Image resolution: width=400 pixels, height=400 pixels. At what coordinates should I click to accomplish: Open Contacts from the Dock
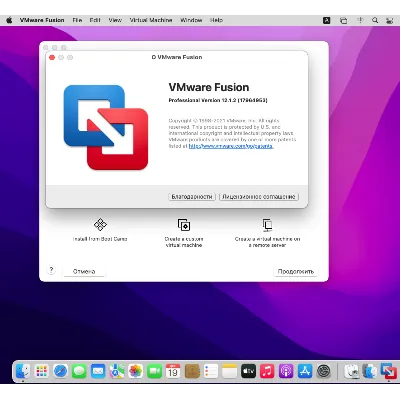coord(192,371)
